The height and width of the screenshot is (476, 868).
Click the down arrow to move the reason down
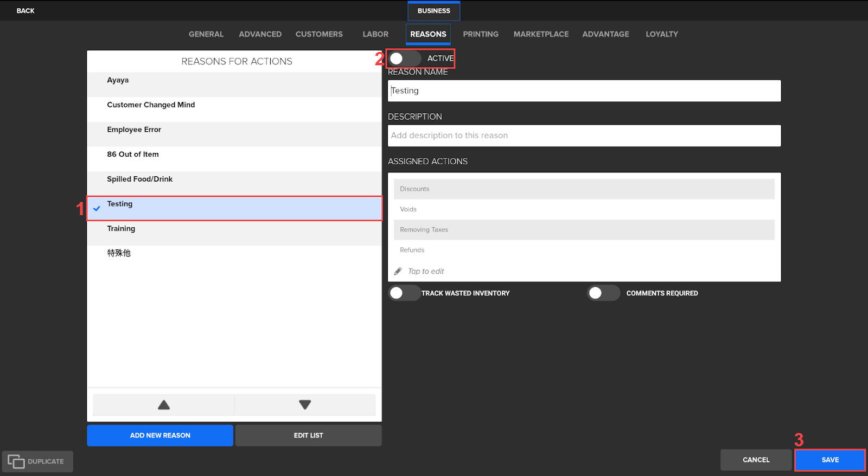[305, 405]
